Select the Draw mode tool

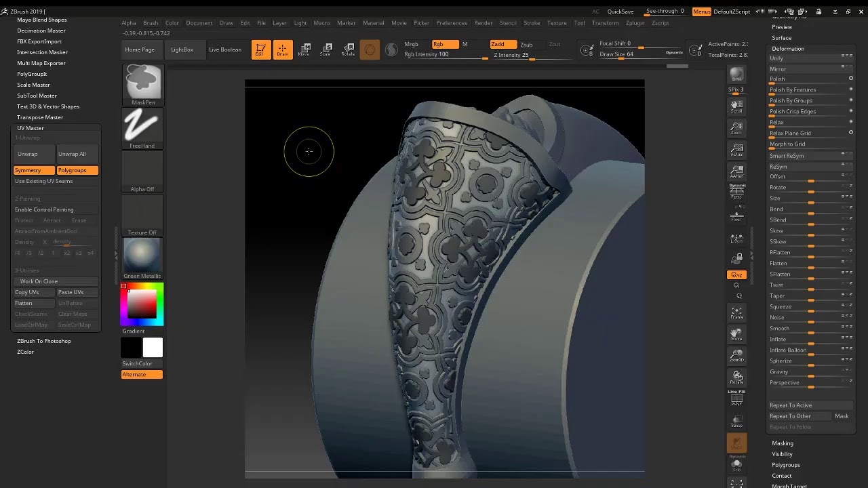(x=282, y=49)
